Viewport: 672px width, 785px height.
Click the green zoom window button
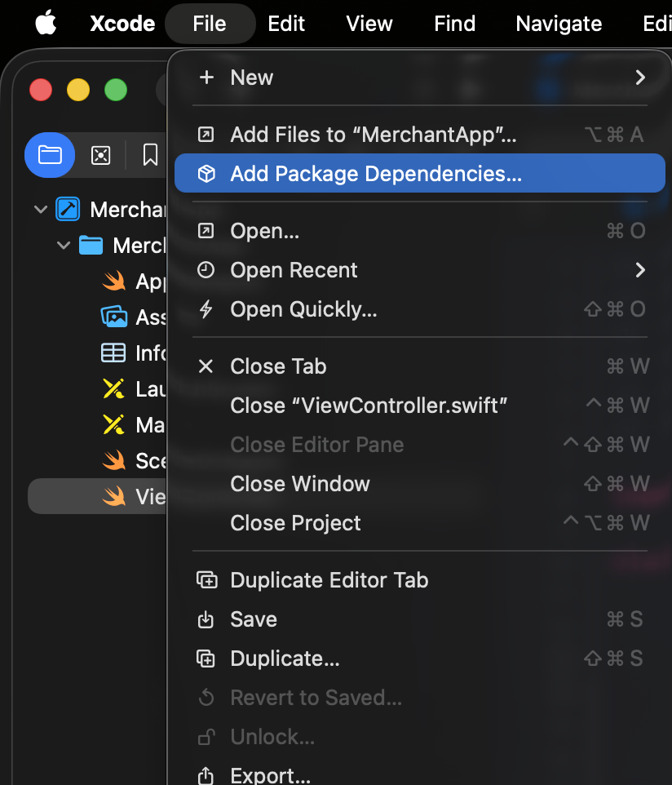click(x=116, y=90)
